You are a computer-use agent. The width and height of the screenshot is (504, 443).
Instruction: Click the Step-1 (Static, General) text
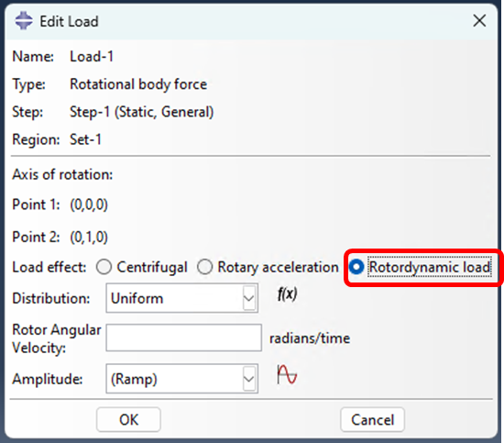pos(142,112)
